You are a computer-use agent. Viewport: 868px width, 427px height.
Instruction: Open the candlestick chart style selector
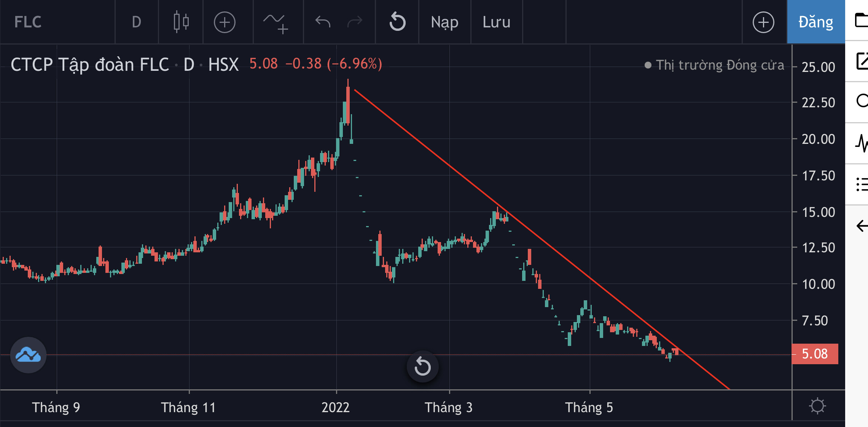(181, 22)
